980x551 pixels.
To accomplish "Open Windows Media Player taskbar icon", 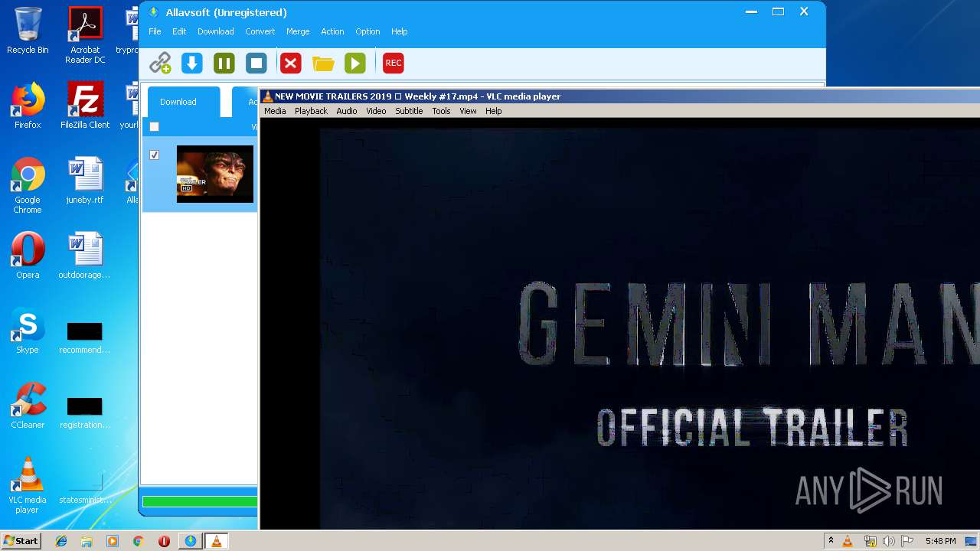I will point(113,541).
